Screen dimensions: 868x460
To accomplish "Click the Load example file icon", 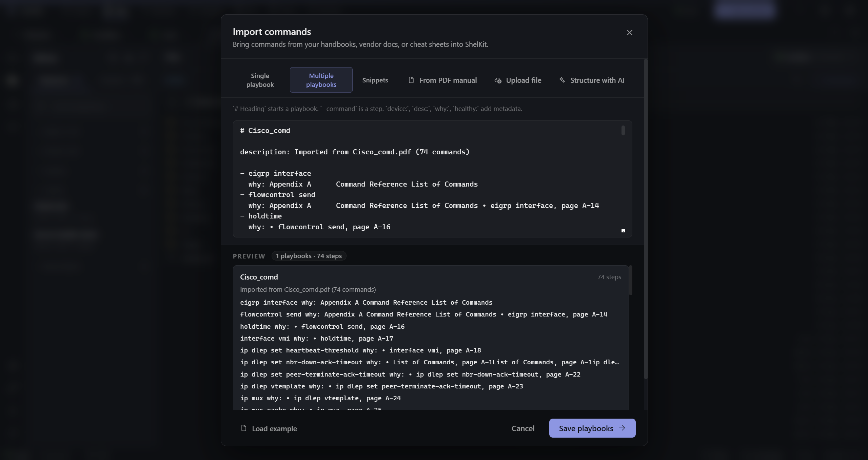I will click(x=243, y=428).
